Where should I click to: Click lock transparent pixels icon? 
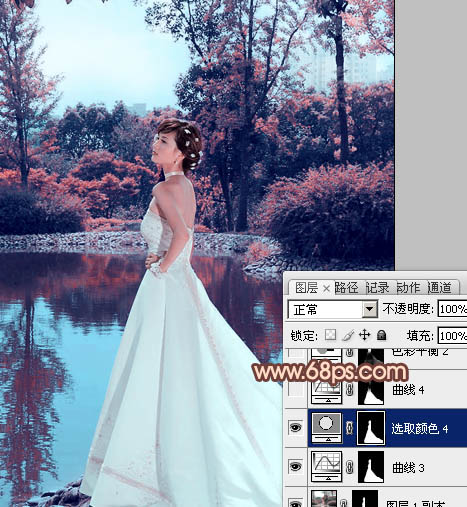click(x=330, y=335)
